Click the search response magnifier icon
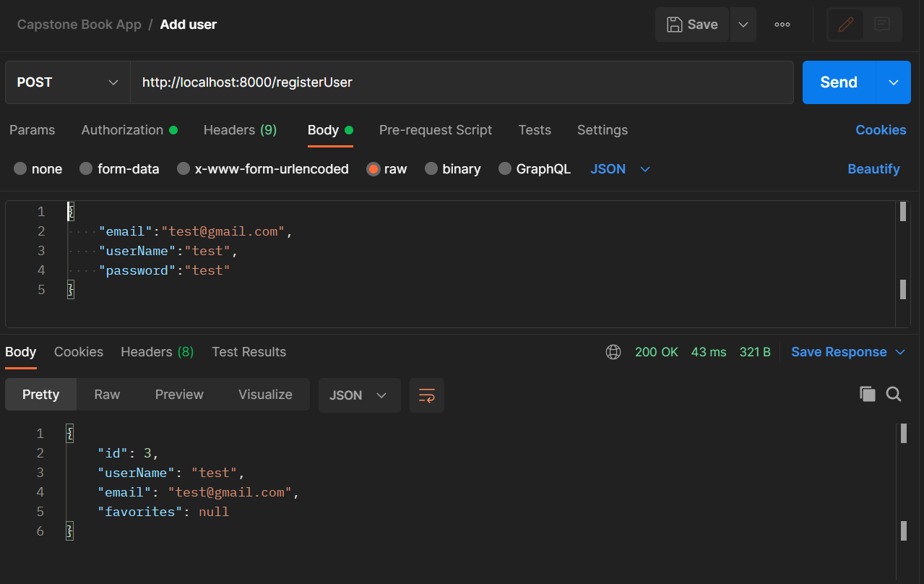This screenshot has height=584, width=924. point(894,394)
